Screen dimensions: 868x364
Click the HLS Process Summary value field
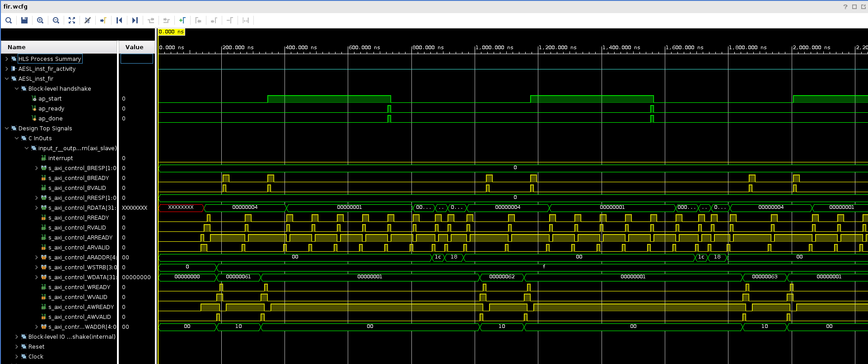tap(137, 59)
